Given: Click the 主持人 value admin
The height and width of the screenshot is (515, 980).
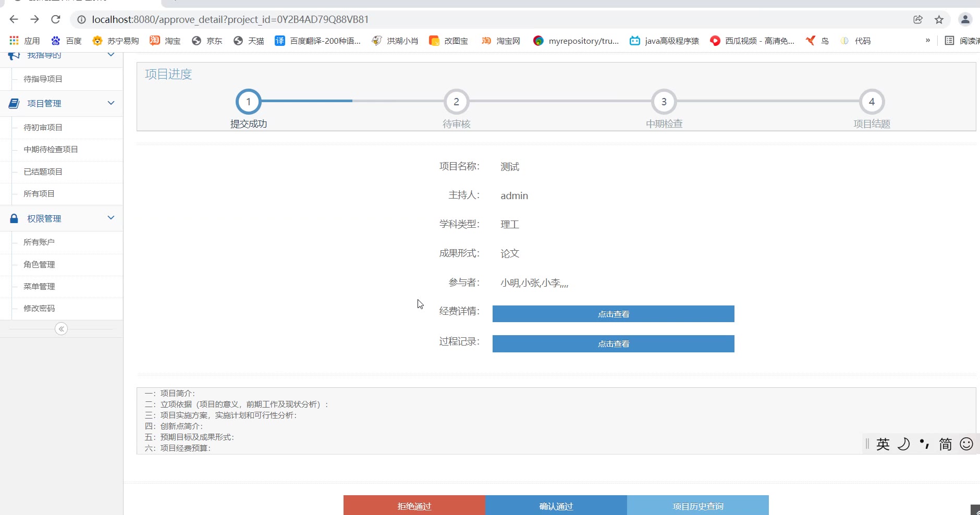Looking at the screenshot, I should (514, 196).
